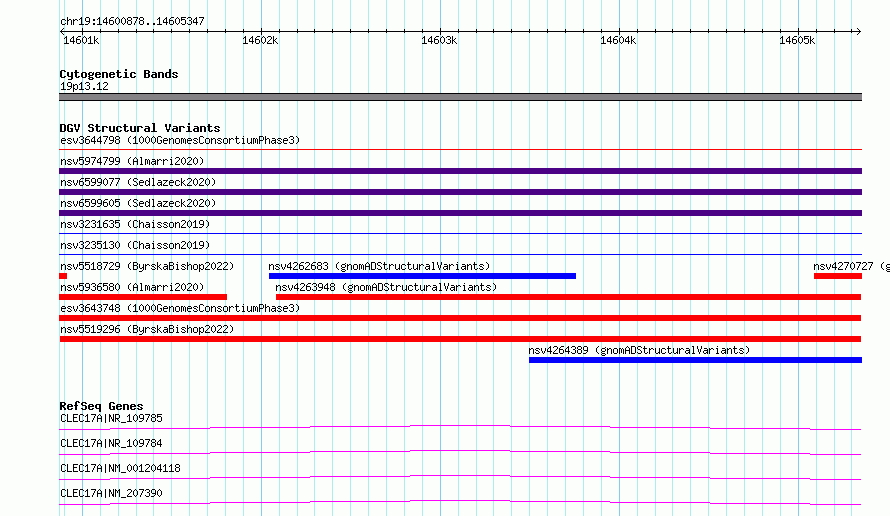The width and height of the screenshot is (890, 516).
Task: Open transcript CLEC17A|NR_109784 label
Action: coord(111,443)
